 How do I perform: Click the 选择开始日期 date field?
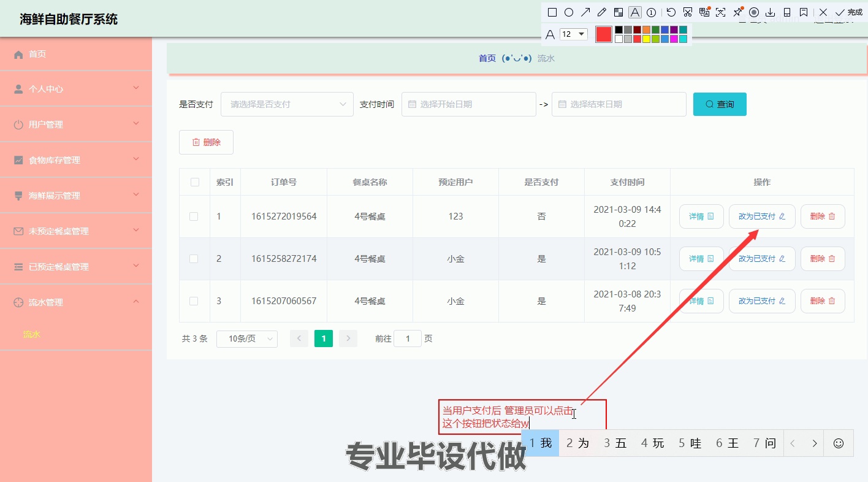(469, 104)
